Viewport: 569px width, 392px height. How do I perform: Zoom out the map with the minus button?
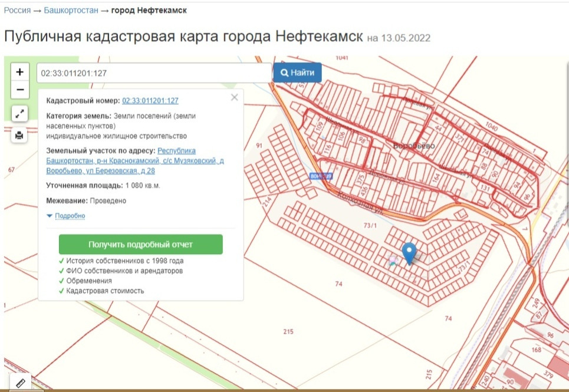(20, 90)
